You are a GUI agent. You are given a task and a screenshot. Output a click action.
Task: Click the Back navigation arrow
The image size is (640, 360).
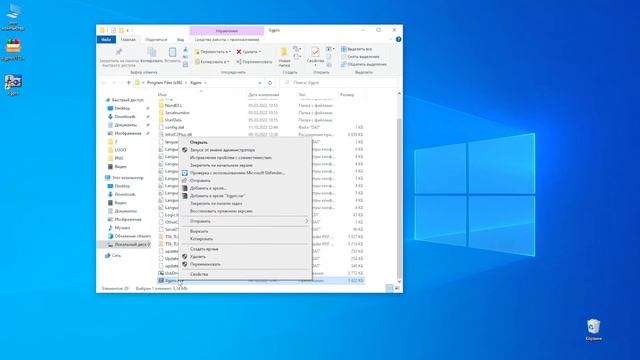[104, 83]
